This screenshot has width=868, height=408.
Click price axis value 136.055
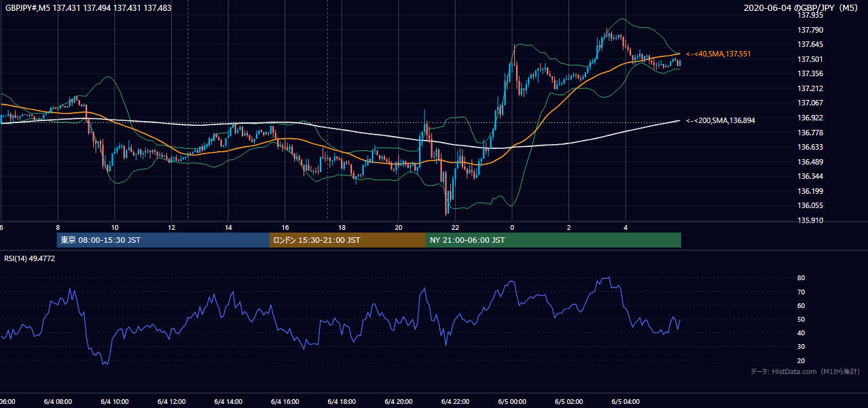coord(810,205)
